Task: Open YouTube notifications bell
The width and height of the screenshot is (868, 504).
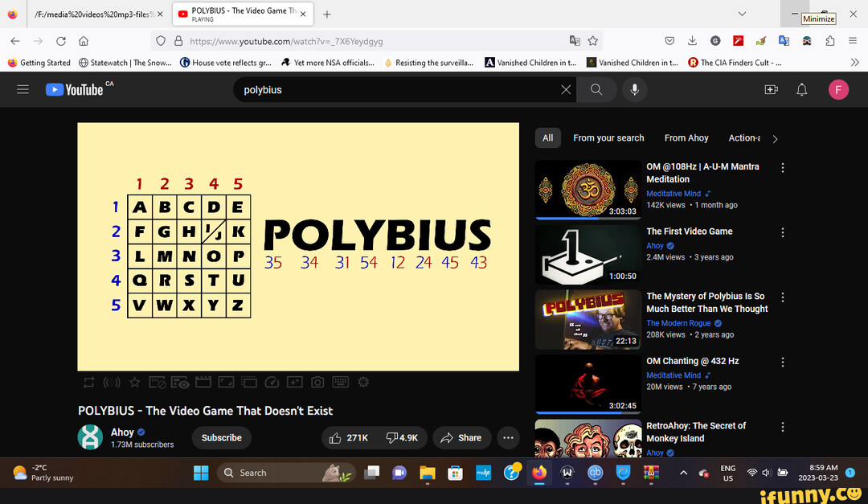Action: 801,89
